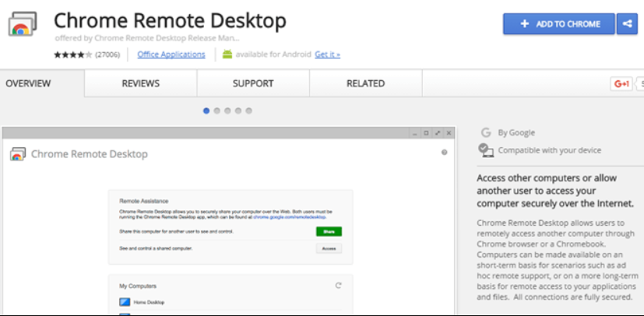Click the green Share button in preview
The height and width of the screenshot is (316, 644).
pyautogui.click(x=329, y=231)
